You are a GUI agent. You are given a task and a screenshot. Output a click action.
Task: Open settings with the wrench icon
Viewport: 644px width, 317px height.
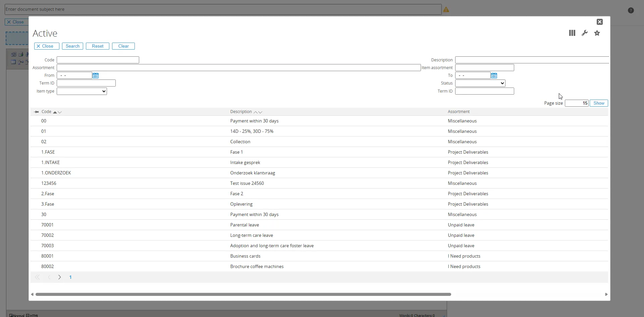click(x=585, y=33)
